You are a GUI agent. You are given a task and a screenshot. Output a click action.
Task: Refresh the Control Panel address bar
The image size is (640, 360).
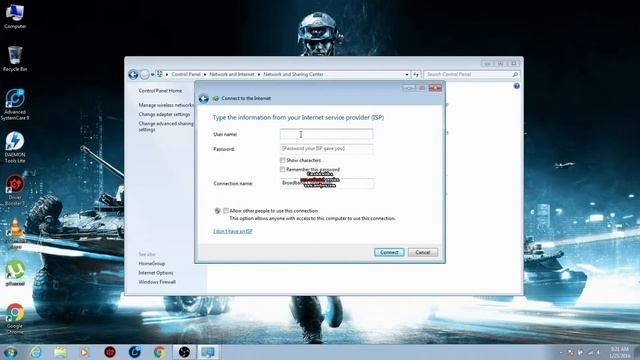tap(416, 74)
